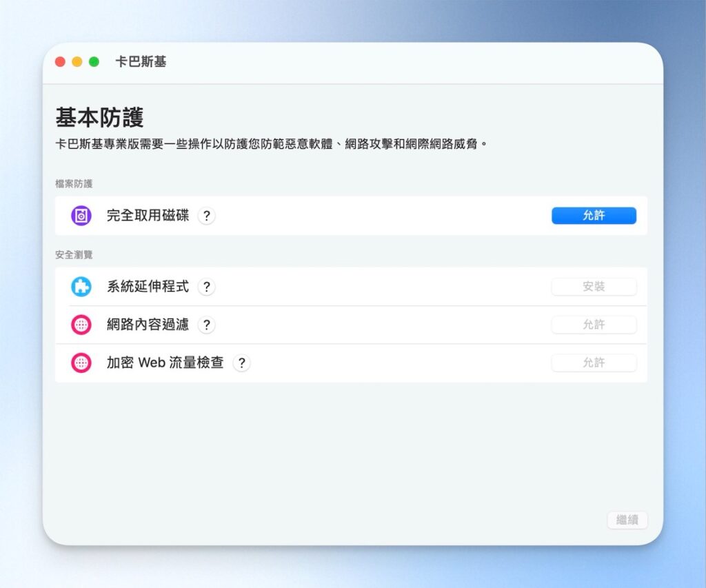706x588 pixels.
Task: Open help for 系統延伸程式
Action: [x=206, y=287]
